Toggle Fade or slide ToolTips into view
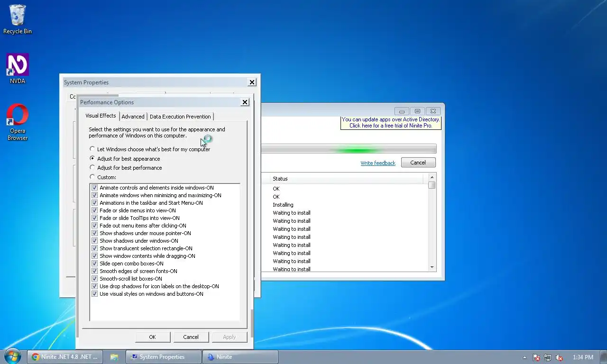Screen dimensions: 607x364 (x=94, y=218)
